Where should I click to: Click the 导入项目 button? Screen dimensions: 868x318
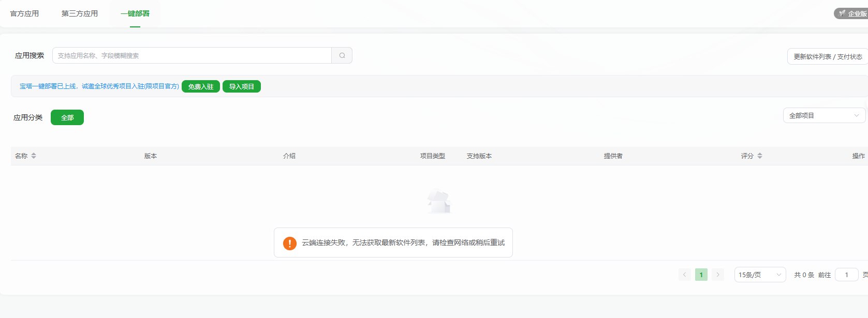click(x=242, y=86)
